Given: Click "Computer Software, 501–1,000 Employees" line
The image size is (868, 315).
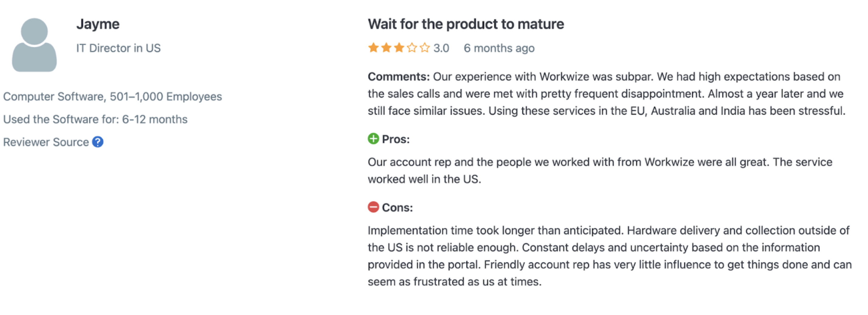Looking at the screenshot, I should [112, 97].
